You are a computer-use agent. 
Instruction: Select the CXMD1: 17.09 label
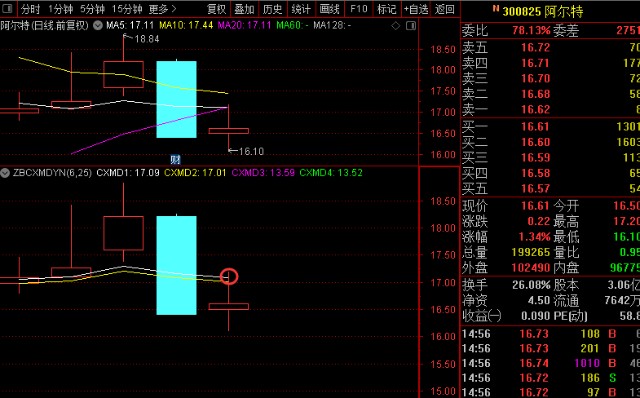(x=128, y=173)
